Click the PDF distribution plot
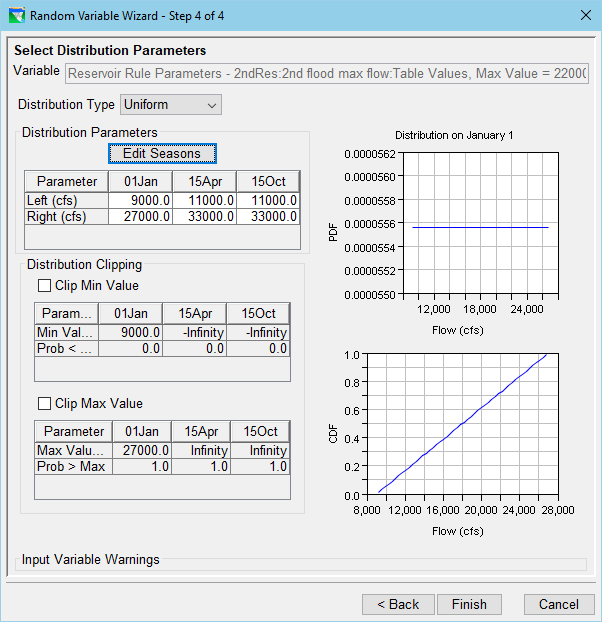 point(481,225)
